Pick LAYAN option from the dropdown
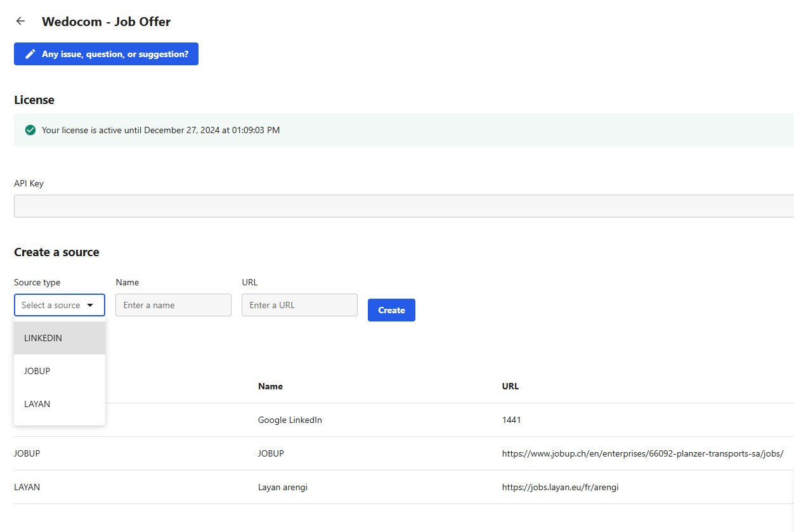 point(37,404)
